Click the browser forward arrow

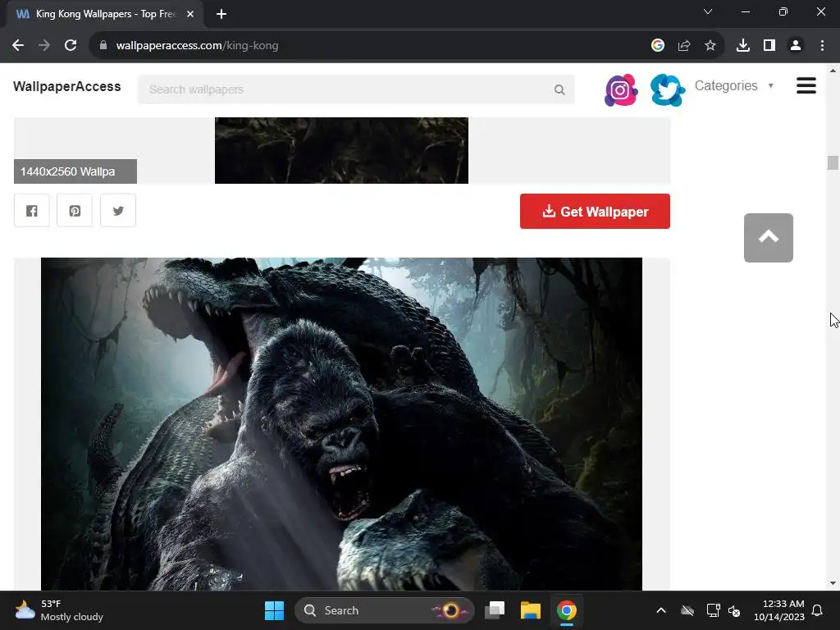44,46
